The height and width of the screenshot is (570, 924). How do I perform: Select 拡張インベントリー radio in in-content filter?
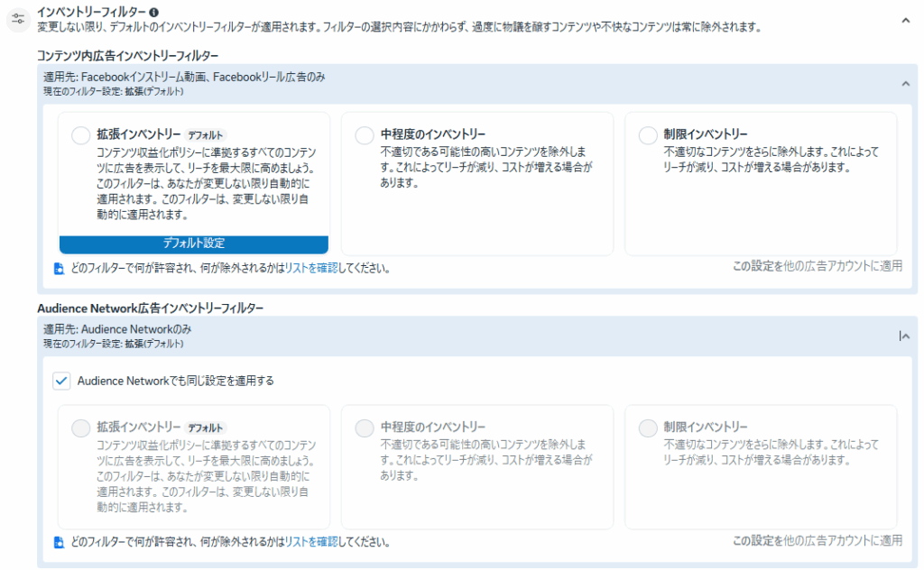pos(80,135)
